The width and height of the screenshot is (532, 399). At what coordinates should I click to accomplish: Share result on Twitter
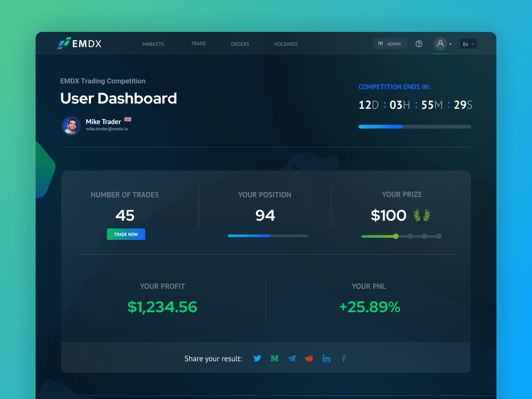point(257,358)
